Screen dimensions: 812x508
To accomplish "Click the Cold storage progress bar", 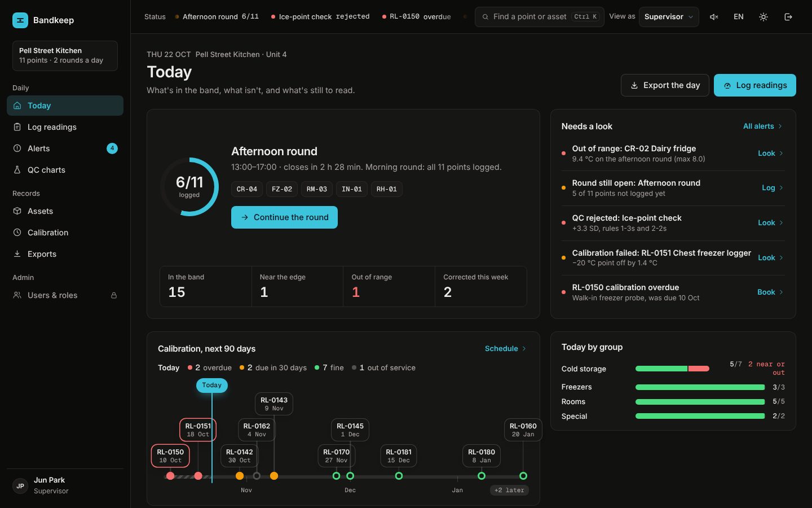I will 672,369.
